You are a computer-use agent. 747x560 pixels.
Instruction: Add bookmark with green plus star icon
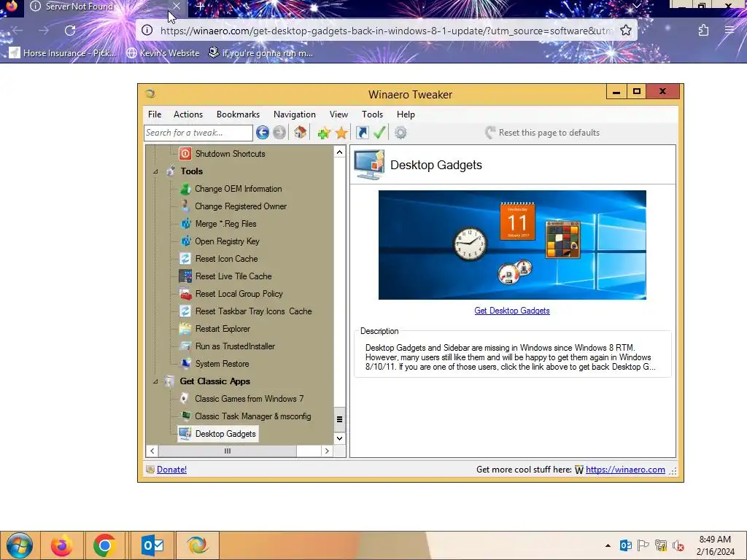coord(324,133)
